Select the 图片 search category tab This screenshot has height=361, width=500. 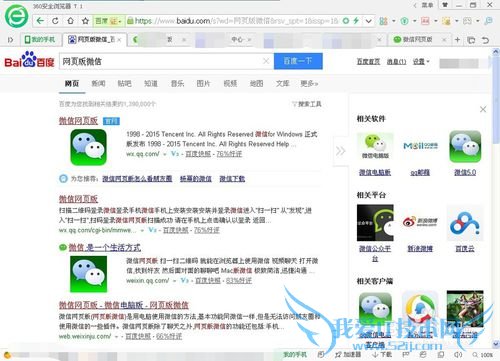tap(203, 83)
